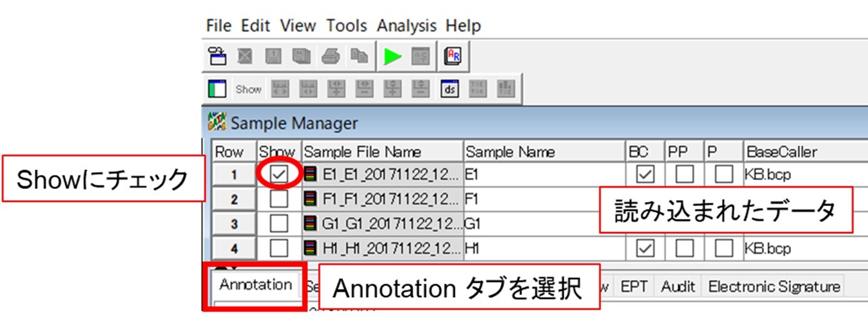Open the Analysis menu
Screen dimensions: 868x319
[407, 26]
